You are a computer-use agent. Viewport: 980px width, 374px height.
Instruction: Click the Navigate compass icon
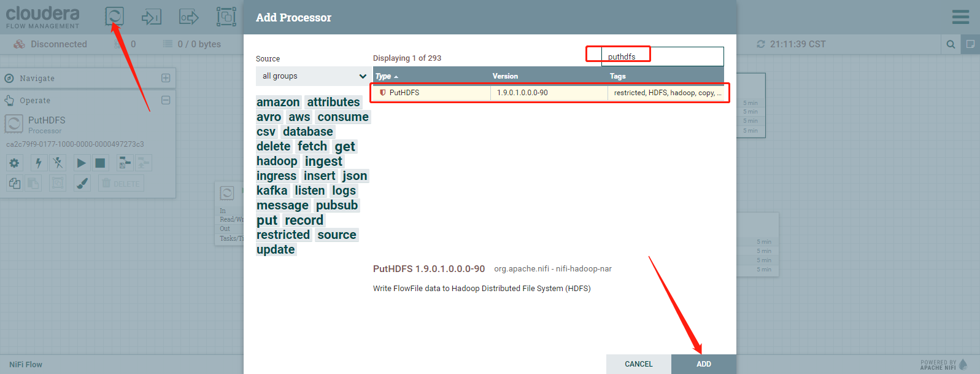pyautogui.click(x=9, y=79)
